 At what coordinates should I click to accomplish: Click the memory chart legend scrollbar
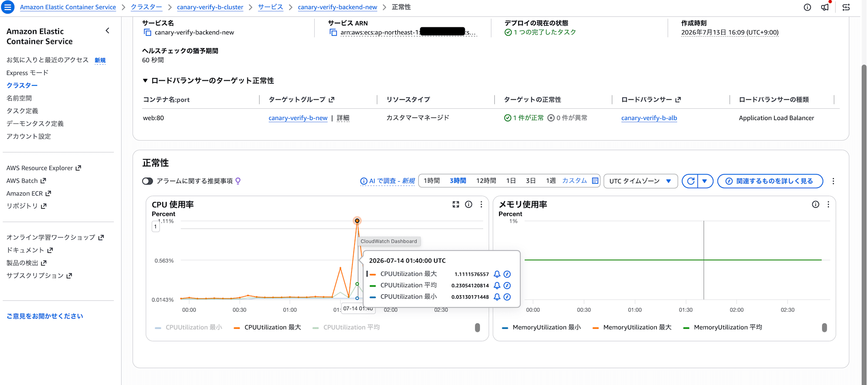click(x=824, y=327)
